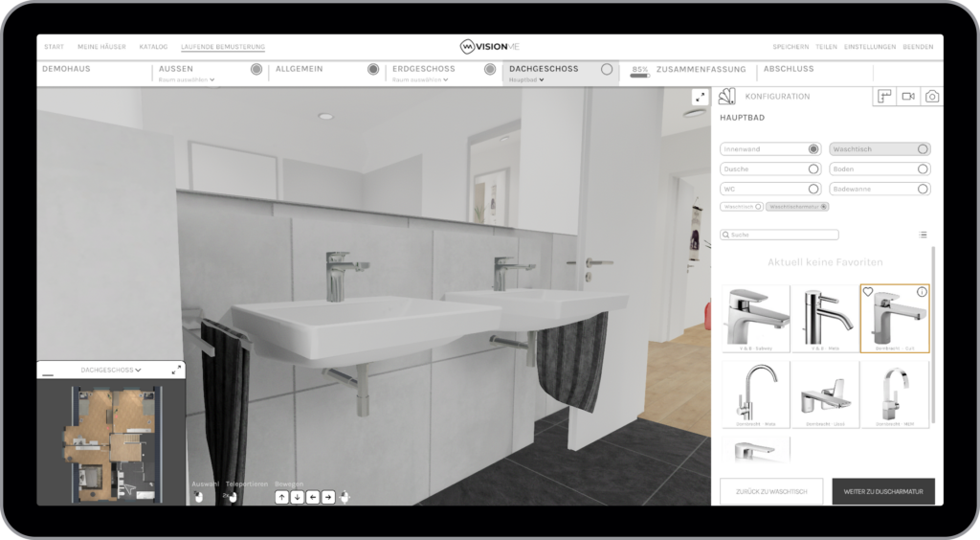Viewport: 980px width, 540px height.
Task: Click Weiter zu Duscharmatur button
Action: [882, 491]
